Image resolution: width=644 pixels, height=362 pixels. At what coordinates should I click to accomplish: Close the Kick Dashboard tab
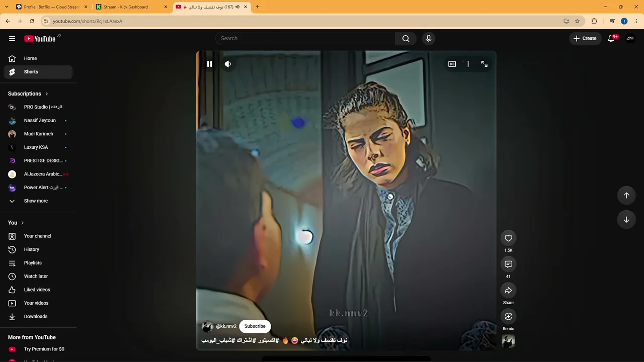pyautogui.click(x=166, y=7)
